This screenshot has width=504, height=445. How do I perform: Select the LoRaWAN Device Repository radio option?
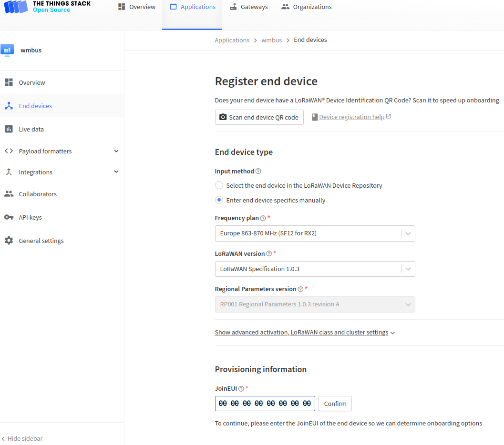click(219, 185)
